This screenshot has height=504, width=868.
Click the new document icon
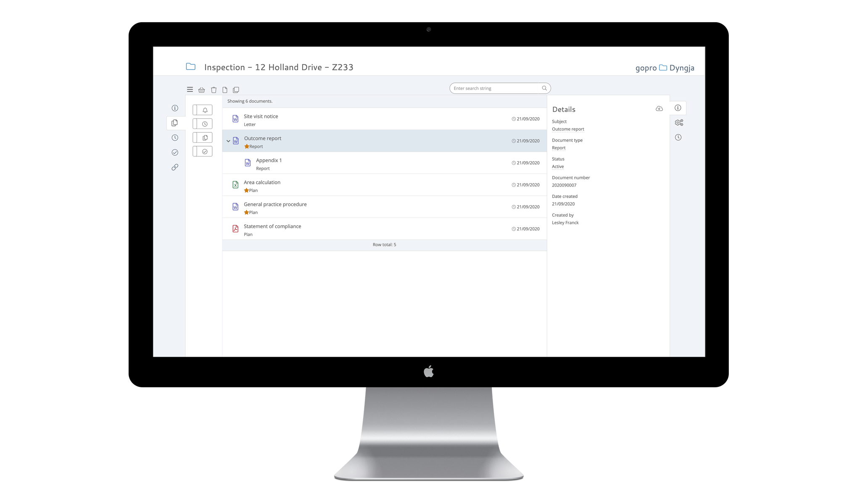(x=225, y=90)
